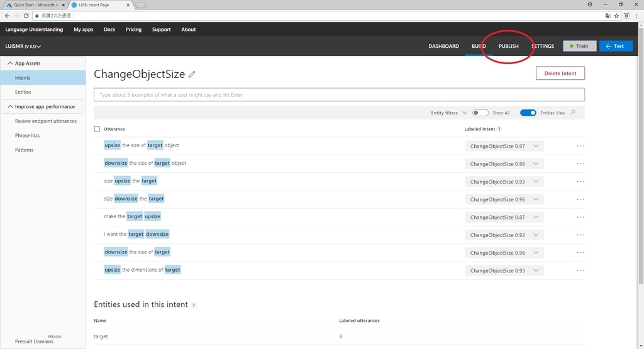
Task: Close the LUIS: Intent Page tab
Action: tap(128, 5)
